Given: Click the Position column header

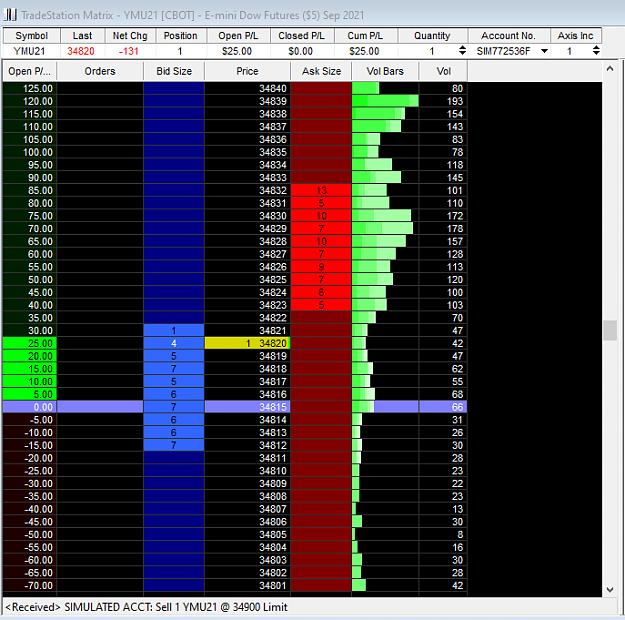Looking at the screenshot, I should tap(181, 36).
